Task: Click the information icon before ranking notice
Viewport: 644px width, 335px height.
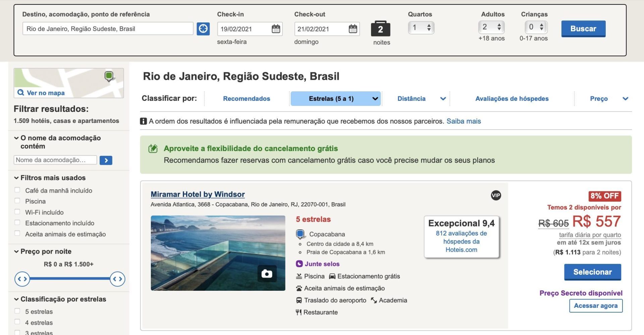Action: 143,121
